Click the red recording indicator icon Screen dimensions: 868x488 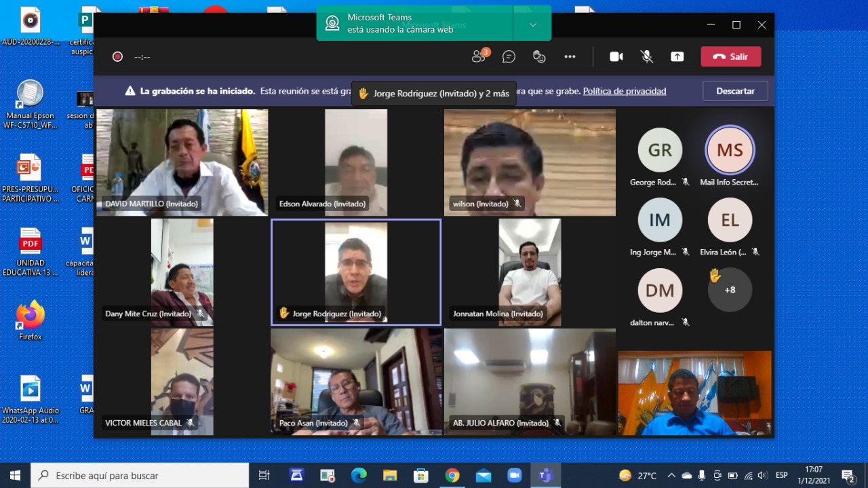tap(117, 57)
